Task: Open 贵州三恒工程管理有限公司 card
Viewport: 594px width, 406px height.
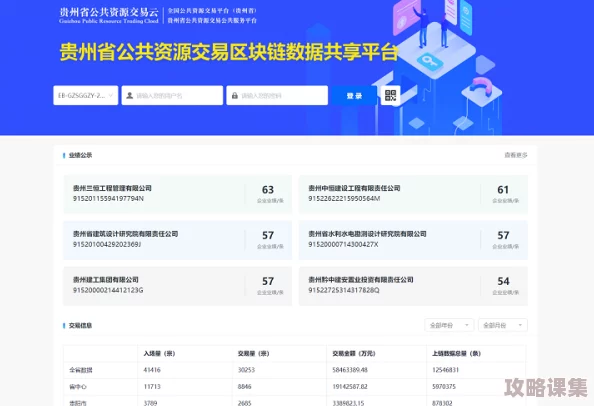Action: pos(177,194)
